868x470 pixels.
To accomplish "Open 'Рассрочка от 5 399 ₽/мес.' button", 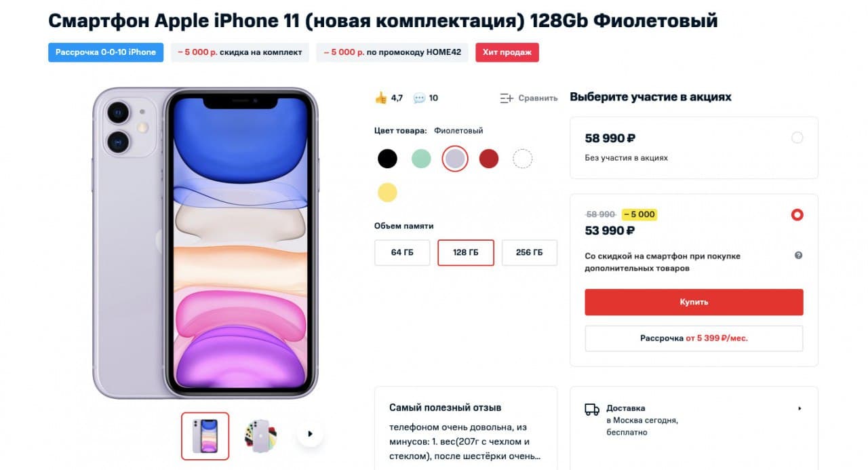I will pyautogui.click(x=694, y=338).
